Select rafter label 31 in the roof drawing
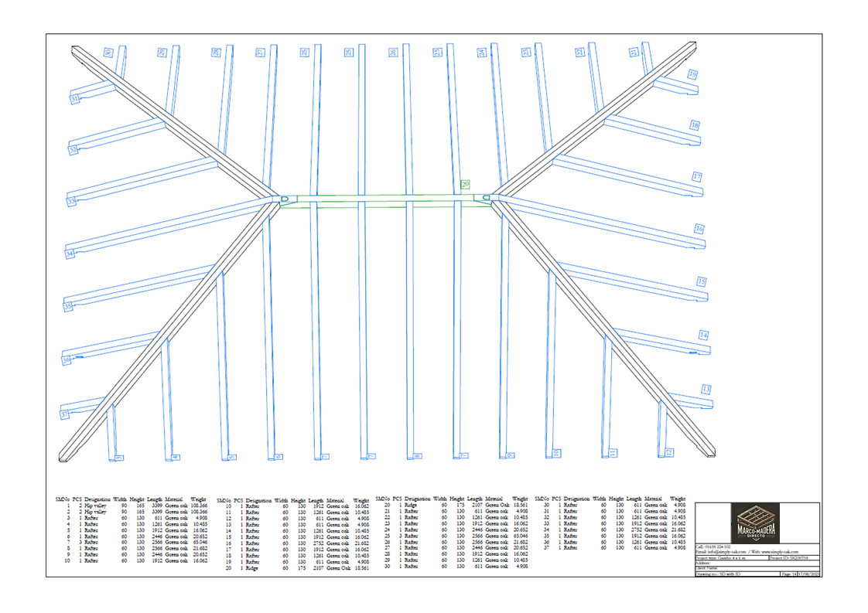The image size is (868, 613). (x=74, y=99)
